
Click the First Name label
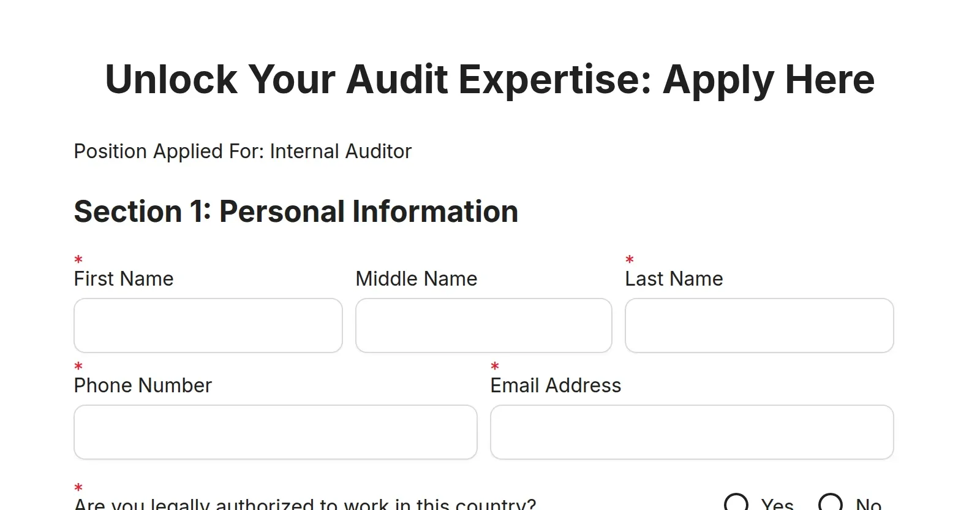[123, 279]
